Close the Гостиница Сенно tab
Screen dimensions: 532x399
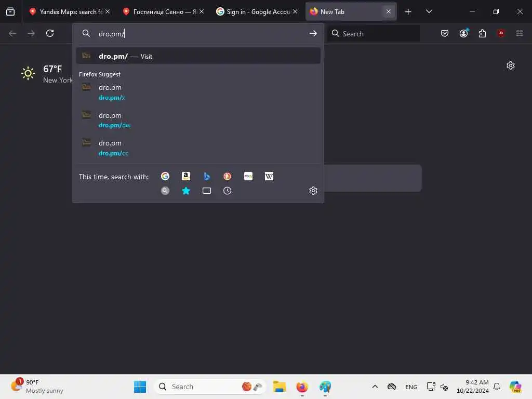[202, 11]
